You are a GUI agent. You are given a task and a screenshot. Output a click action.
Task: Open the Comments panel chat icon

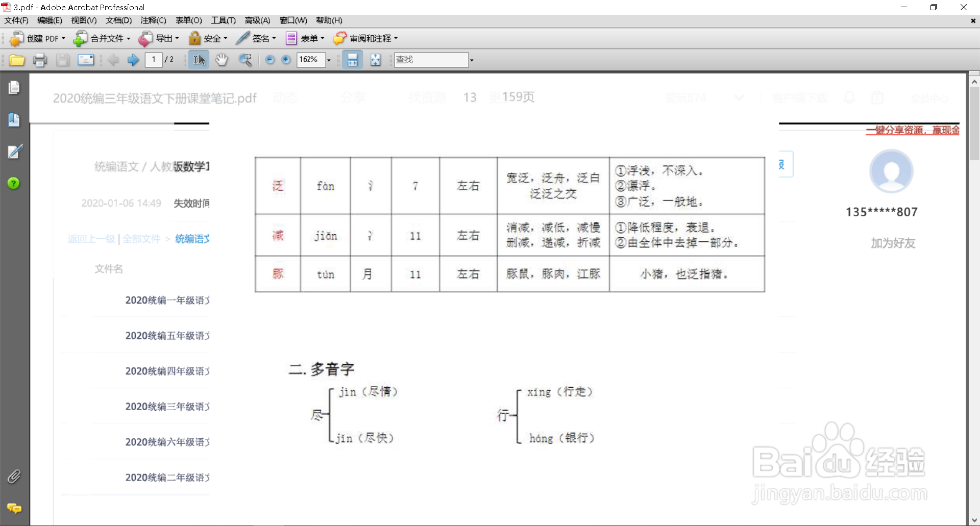click(x=14, y=509)
